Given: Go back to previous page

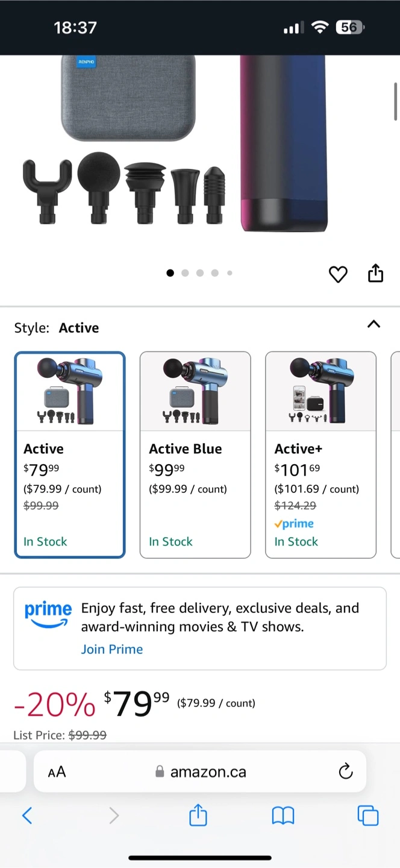Looking at the screenshot, I should 27,816.
